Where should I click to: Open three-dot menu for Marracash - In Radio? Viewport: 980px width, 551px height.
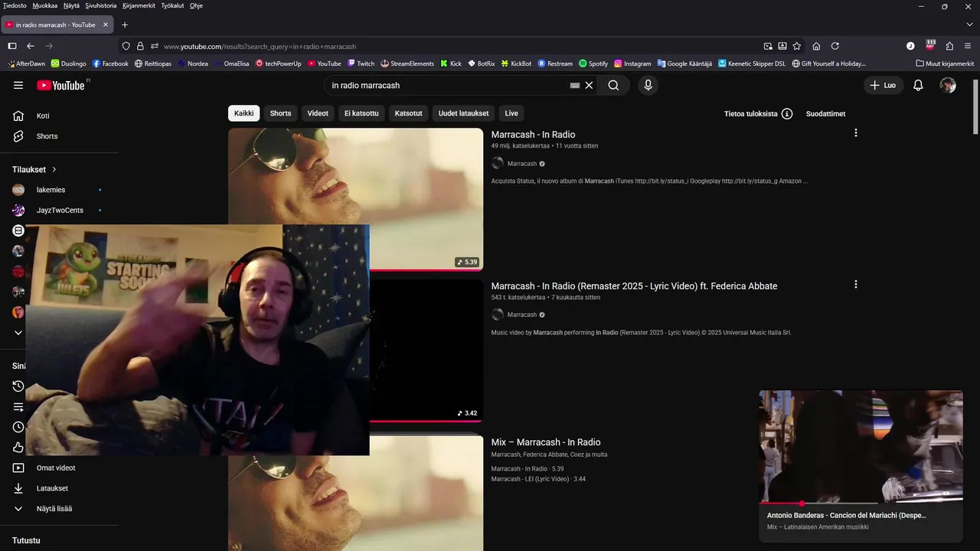(855, 133)
